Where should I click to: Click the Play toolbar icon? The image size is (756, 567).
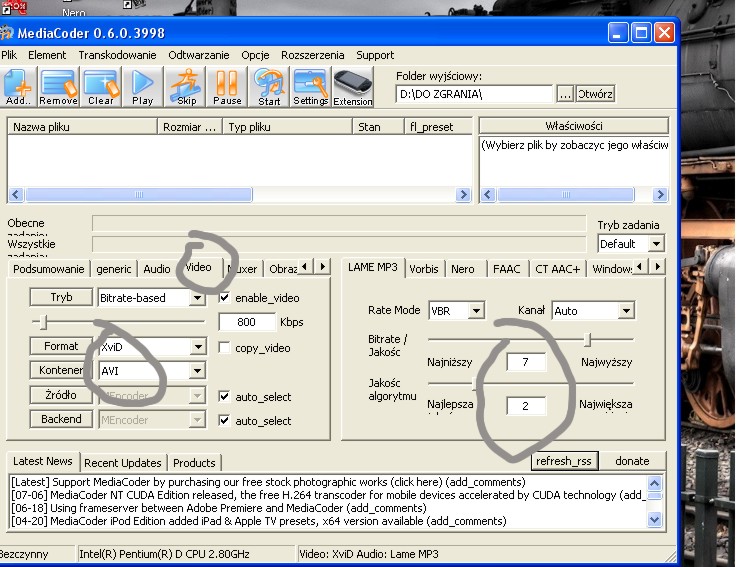tap(142, 87)
